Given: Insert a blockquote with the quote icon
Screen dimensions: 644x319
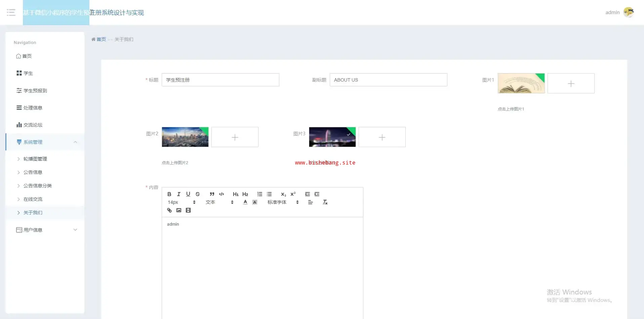Looking at the screenshot, I should [x=212, y=194].
